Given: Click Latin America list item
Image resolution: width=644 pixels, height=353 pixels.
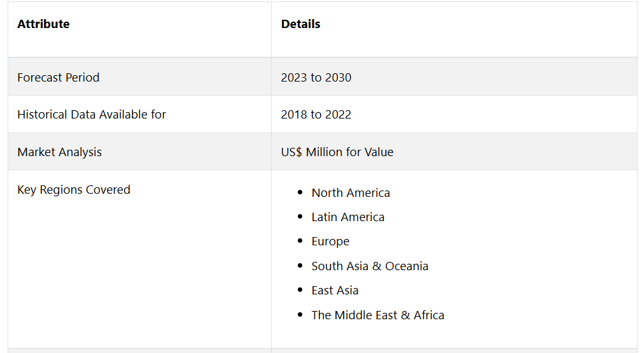Looking at the screenshot, I should pyautogui.click(x=347, y=217).
